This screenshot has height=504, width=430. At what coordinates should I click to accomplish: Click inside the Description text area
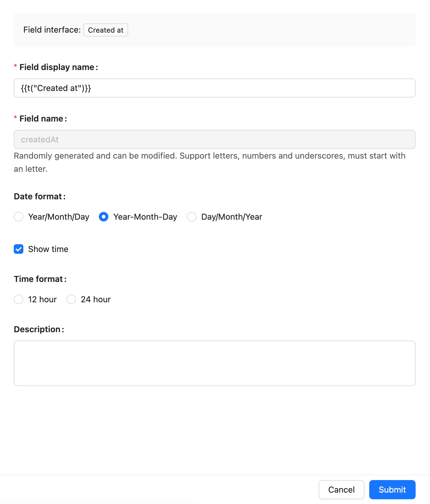click(x=214, y=363)
